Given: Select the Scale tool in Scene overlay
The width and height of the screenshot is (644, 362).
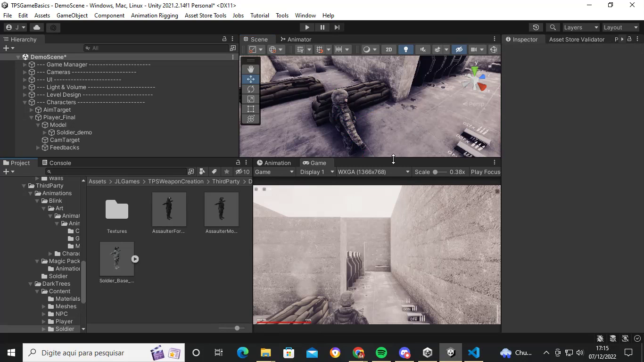Looking at the screenshot, I should (x=251, y=99).
